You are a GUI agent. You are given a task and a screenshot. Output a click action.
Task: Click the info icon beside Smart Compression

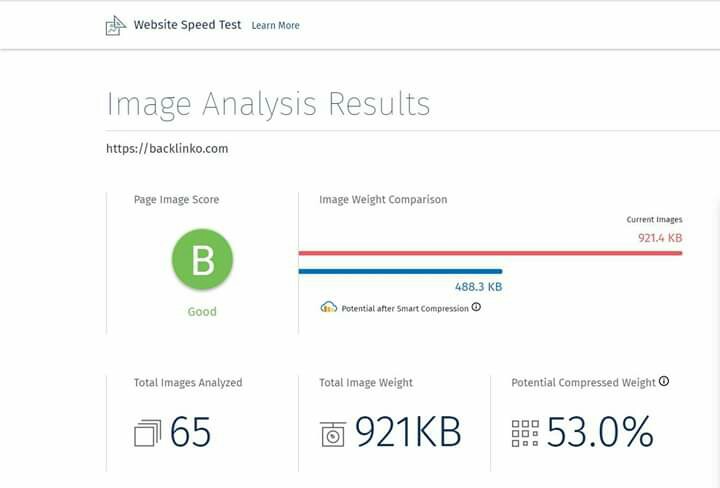(476, 307)
